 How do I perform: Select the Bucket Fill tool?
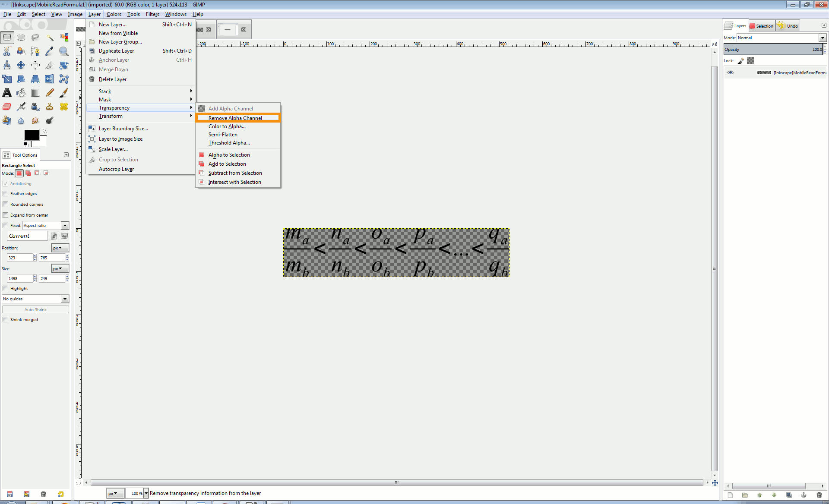[21, 93]
